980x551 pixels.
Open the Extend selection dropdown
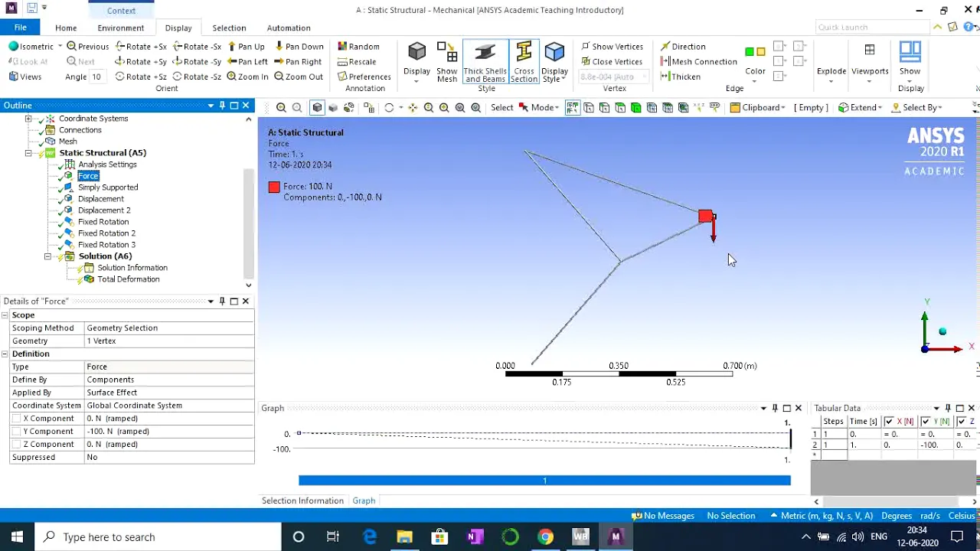click(x=861, y=108)
